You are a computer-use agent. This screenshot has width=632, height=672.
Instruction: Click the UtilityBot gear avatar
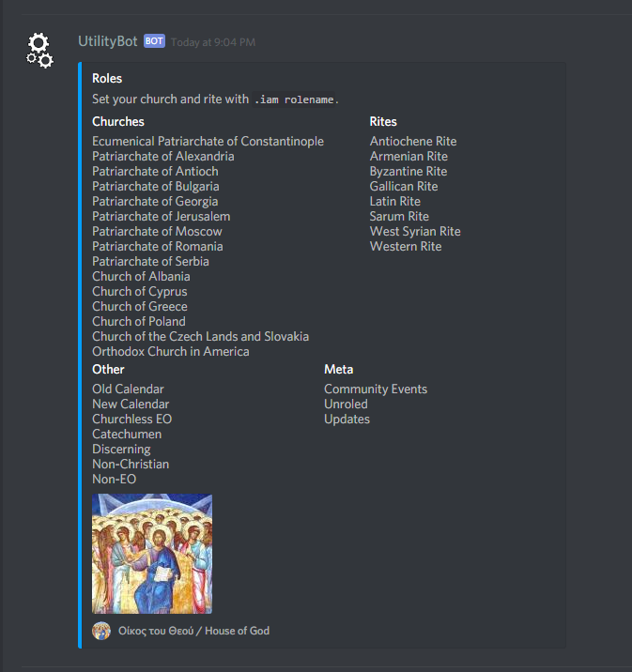[x=39, y=50]
